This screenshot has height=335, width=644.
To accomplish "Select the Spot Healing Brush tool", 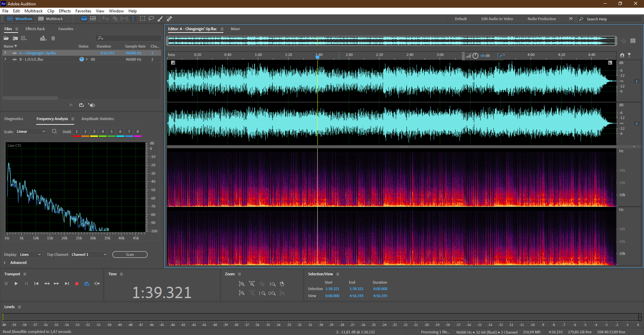I will point(169,18).
